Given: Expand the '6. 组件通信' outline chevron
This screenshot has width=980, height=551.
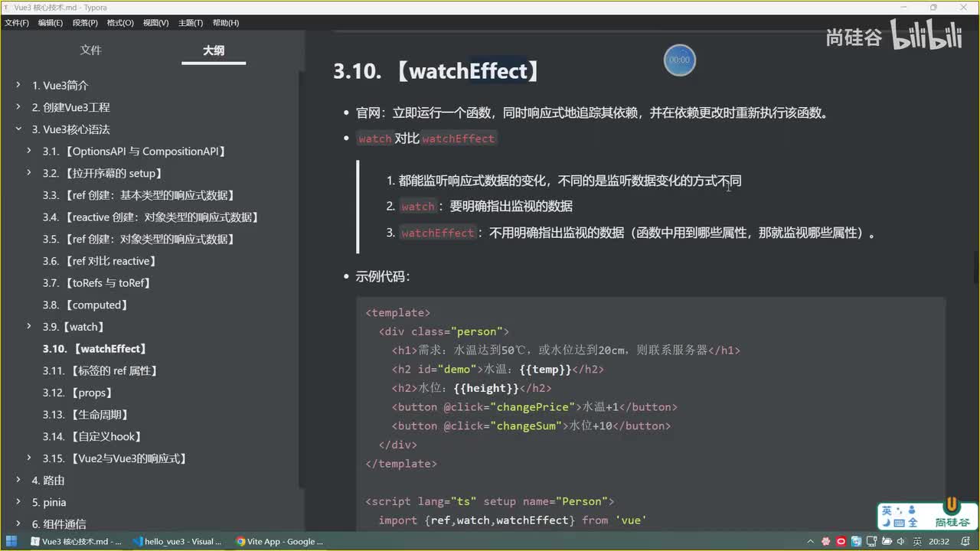Looking at the screenshot, I should click(x=18, y=524).
